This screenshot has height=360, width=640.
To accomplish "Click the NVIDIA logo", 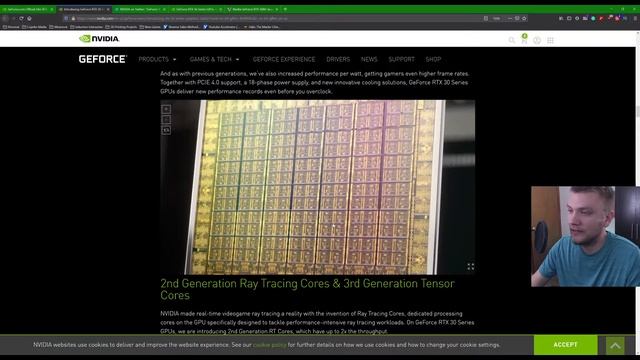I will click(99, 39).
